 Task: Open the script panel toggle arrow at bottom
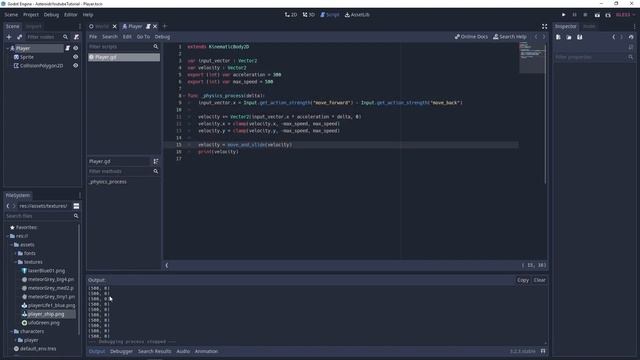167,265
